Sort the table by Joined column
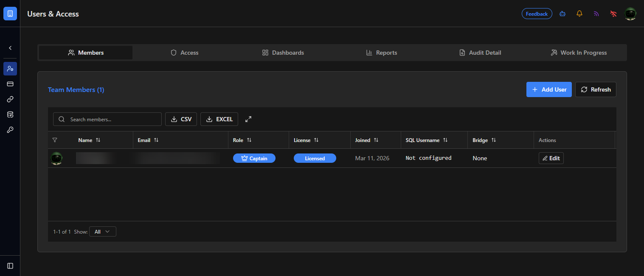This screenshot has height=276, width=644. [376, 140]
